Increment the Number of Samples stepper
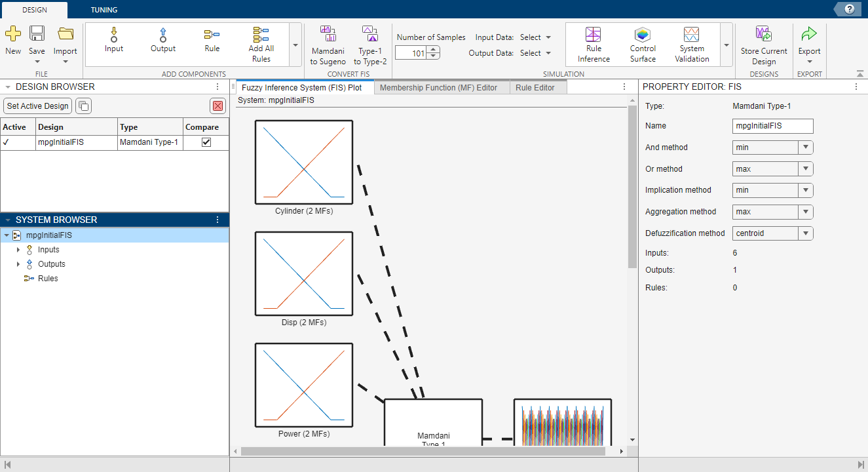 [432, 50]
